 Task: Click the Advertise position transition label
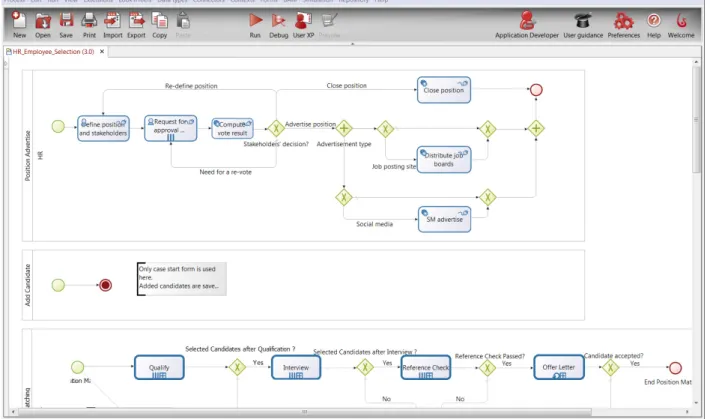point(311,124)
